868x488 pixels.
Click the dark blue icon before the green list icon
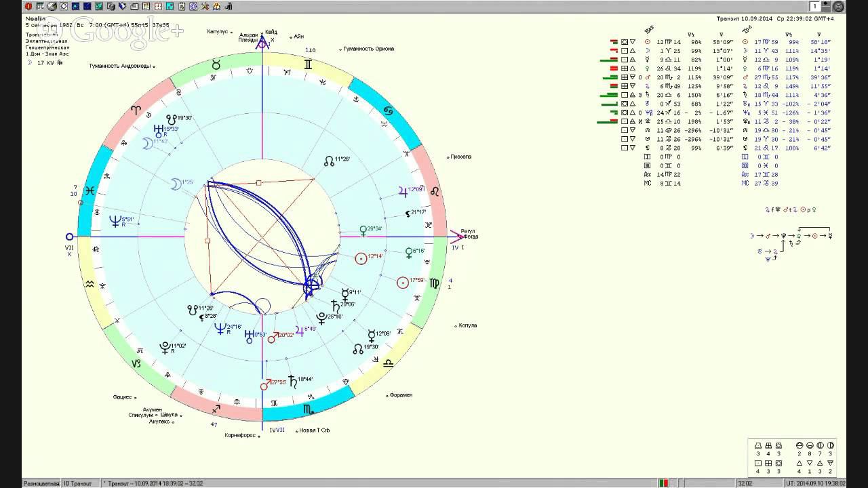point(87,6)
